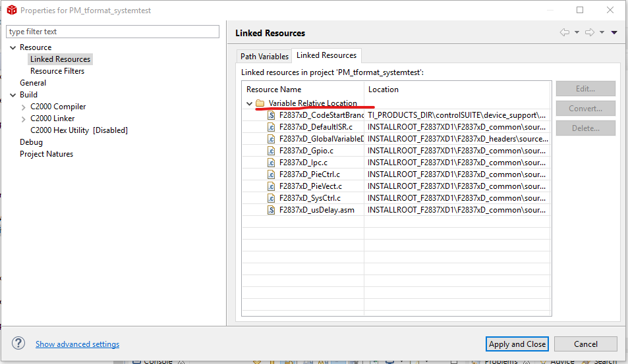
Task: Click the Variable Relative Location folder icon
Action: click(260, 103)
